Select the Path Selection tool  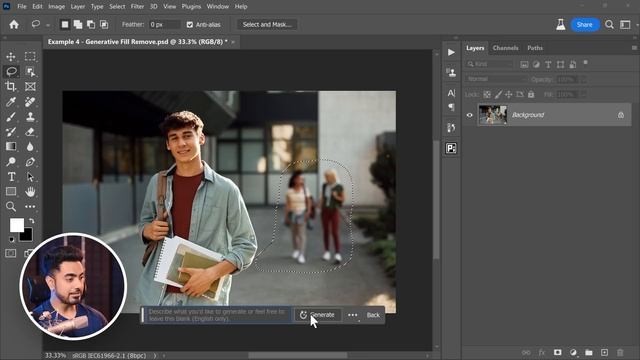coord(30,177)
